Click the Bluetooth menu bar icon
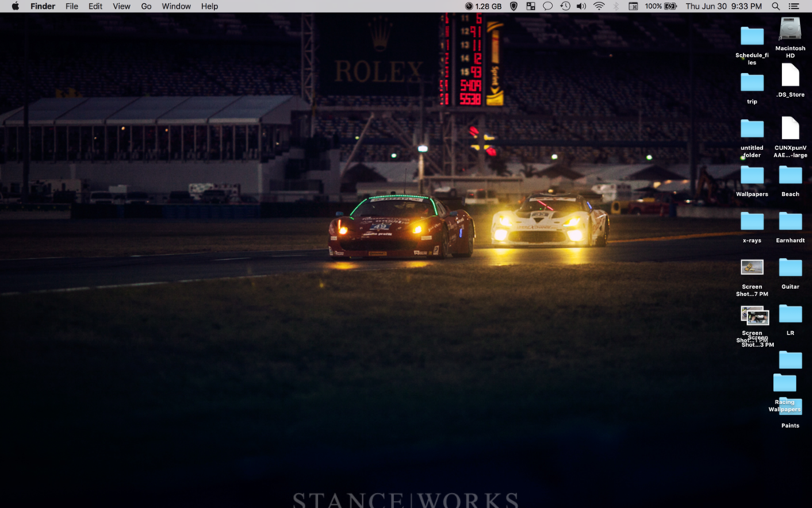This screenshot has height=508, width=812. pos(615,6)
